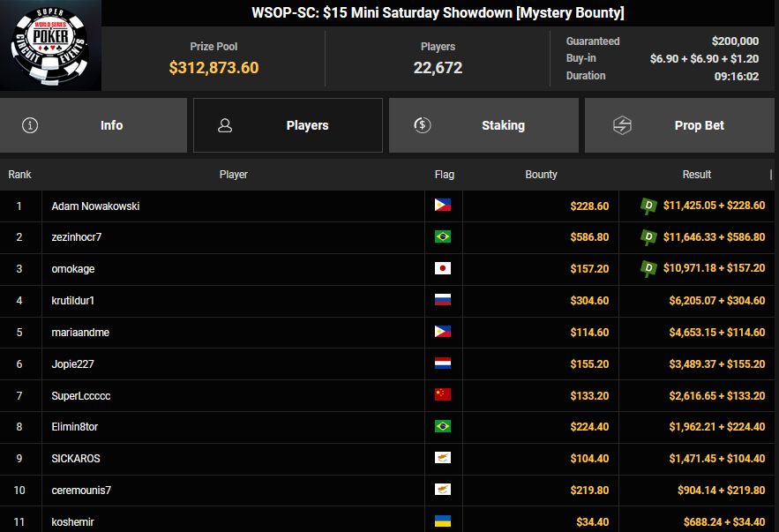This screenshot has width=779, height=532.
Task: Click the China flag for SuperLccccc
Action: click(x=443, y=395)
